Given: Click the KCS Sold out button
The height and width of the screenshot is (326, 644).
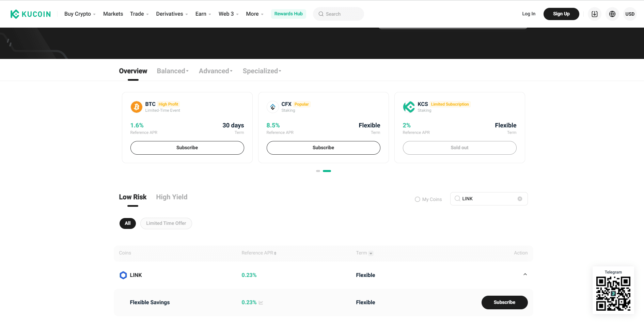Looking at the screenshot, I should pos(460,148).
